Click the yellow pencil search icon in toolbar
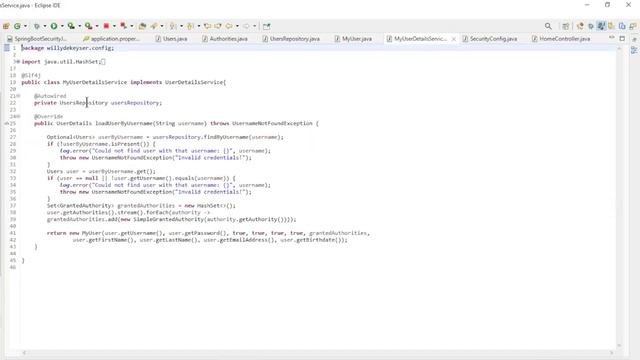 pyautogui.click(x=154, y=26)
